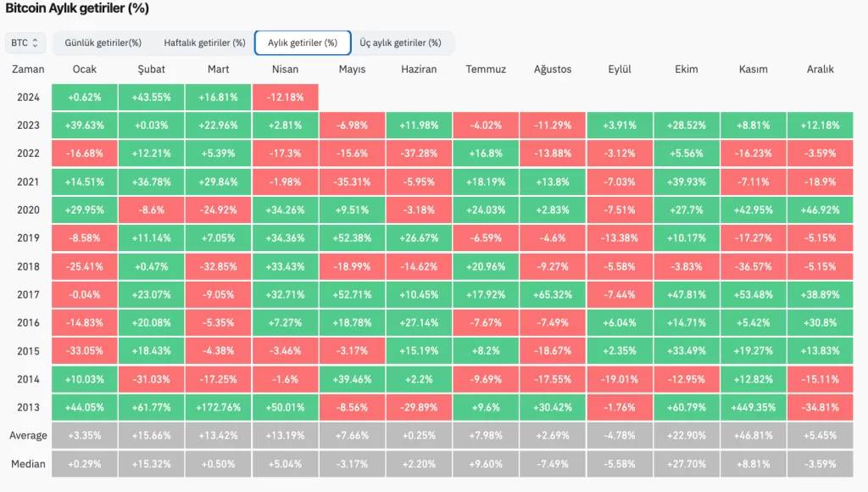The height and width of the screenshot is (492, 868).
Task: Click the -37.28% cell for Haziran 2022
Action: click(x=419, y=154)
